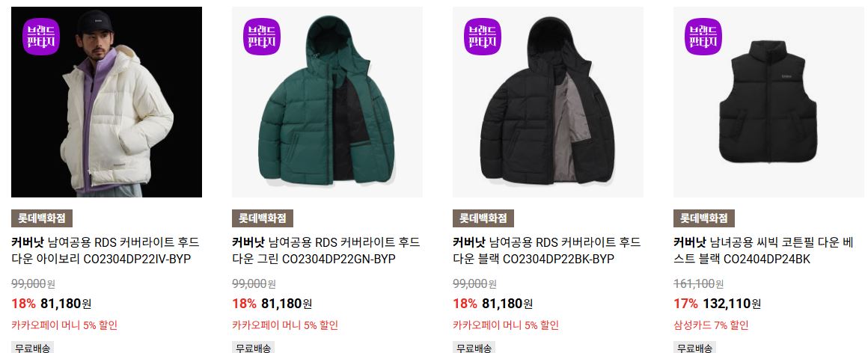The width and height of the screenshot is (868, 353).
Task: Open the ivory hooded down jacket image
Action: [x=106, y=102]
